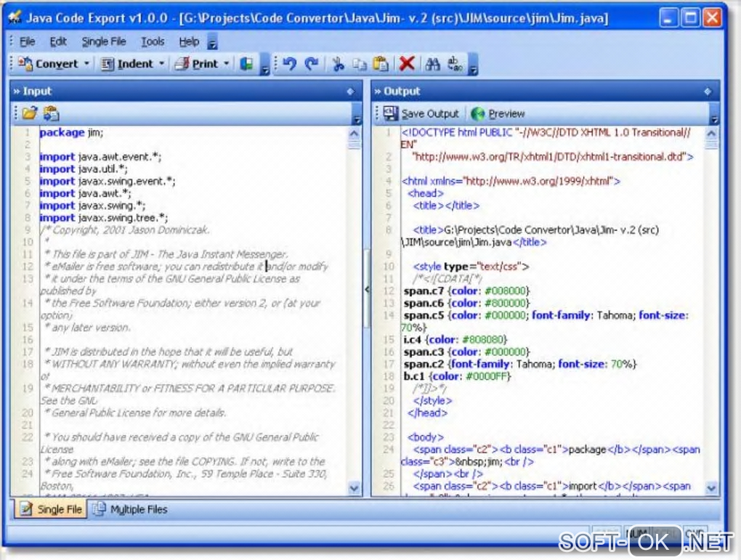Open the Print dropdown arrow
The height and width of the screenshot is (560, 741).
pyautogui.click(x=227, y=64)
